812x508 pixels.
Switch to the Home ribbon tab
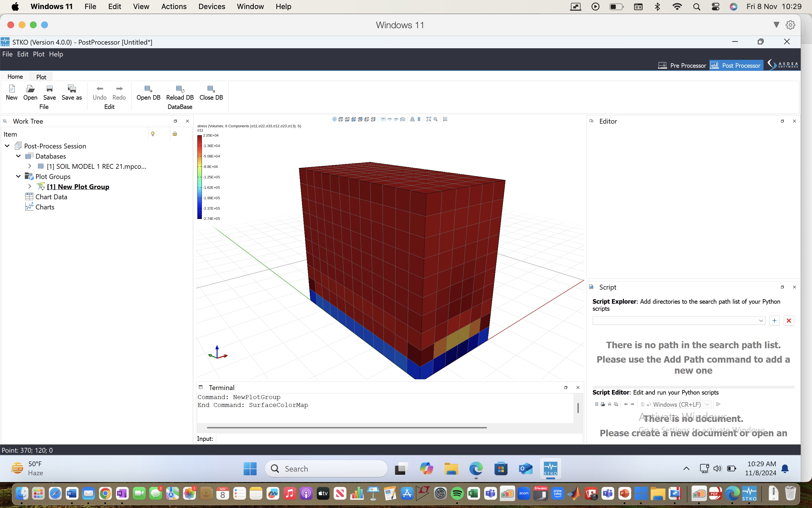[15, 76]
